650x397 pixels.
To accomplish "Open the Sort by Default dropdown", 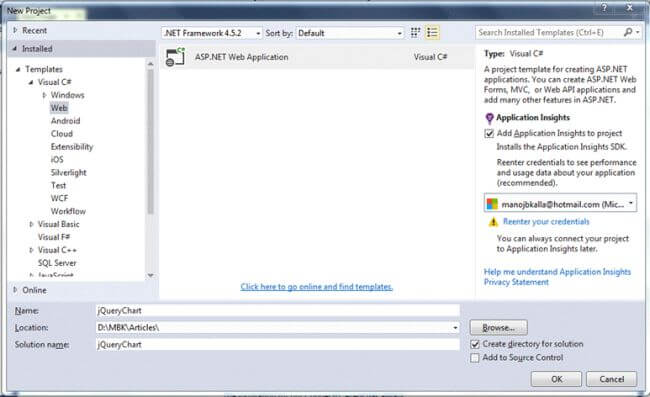I will [349, 33].
